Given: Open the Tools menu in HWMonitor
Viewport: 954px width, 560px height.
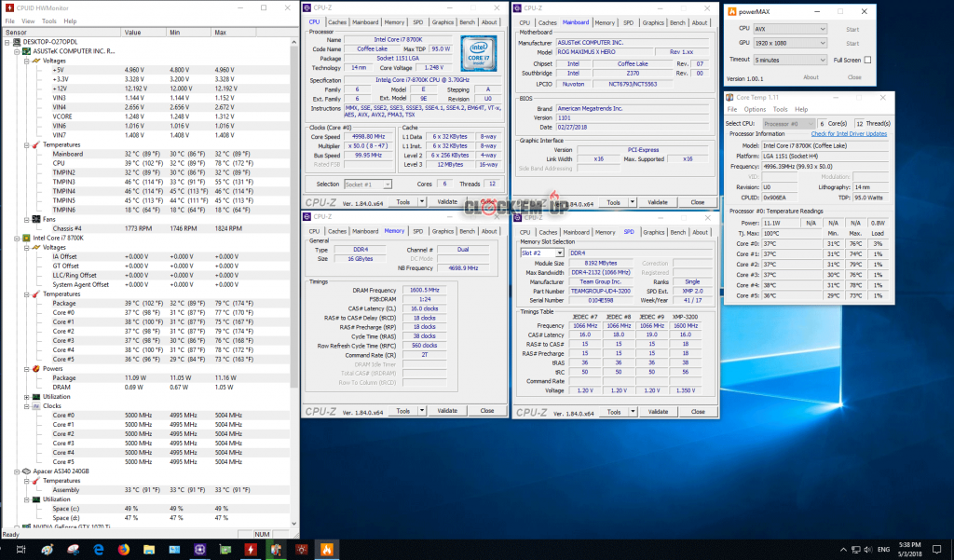Looking at the screenshot, I should (x=48, y=20).
